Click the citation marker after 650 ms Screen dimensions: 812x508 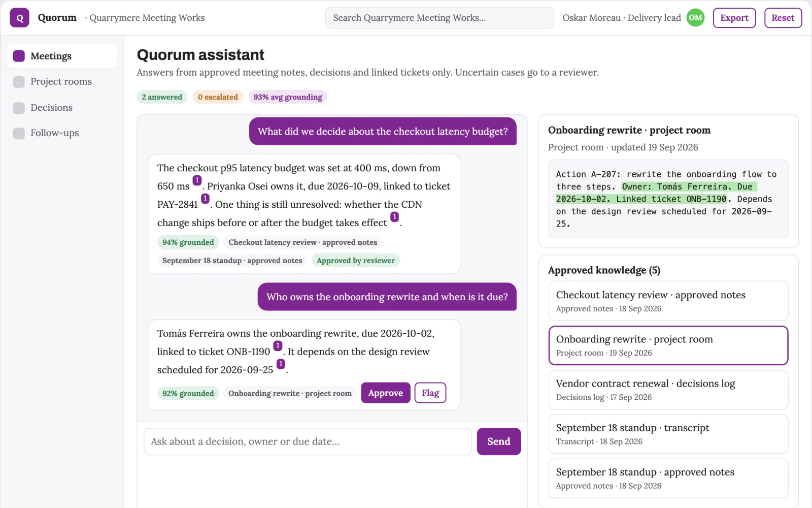pyautogui.click(x=197, y=180)
